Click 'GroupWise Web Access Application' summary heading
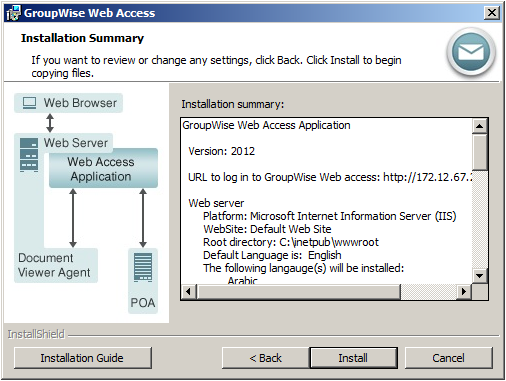 (x=266, y=125)
